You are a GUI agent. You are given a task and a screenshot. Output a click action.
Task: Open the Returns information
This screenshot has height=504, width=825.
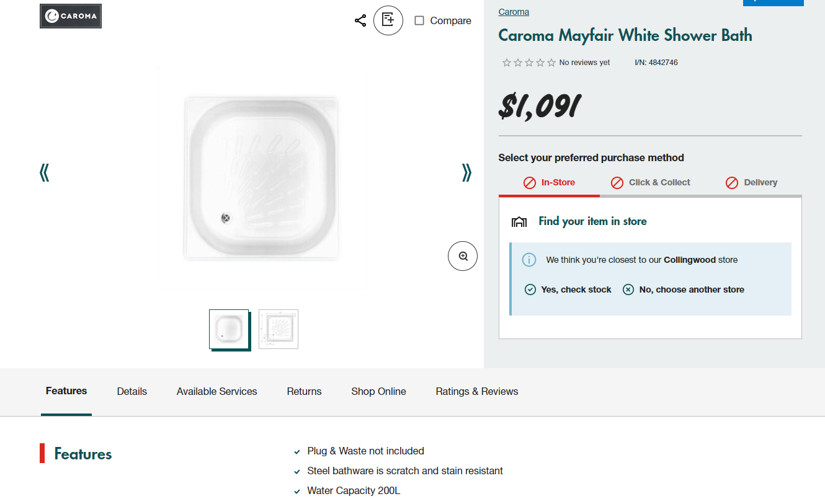pyautogui.click(x=304, y=391)
